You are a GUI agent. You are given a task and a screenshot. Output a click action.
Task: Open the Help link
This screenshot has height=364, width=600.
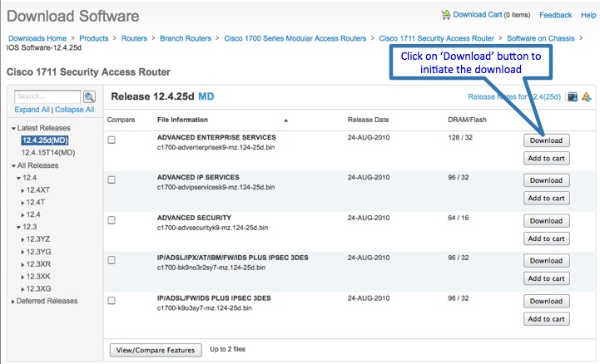[588, 15]
